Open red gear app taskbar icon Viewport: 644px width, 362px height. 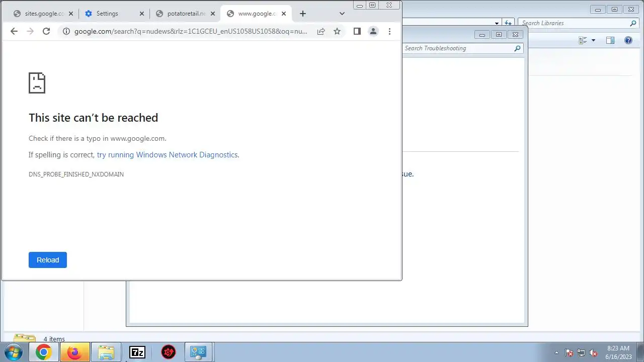pyautogui.click(x=168, y=352)
